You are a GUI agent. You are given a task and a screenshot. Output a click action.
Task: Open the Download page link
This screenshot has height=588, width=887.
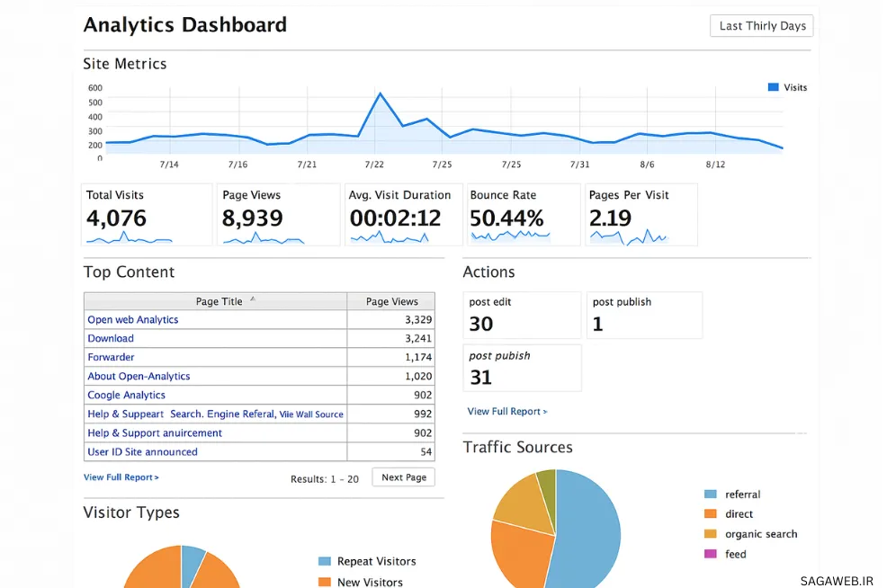(111, 339)
